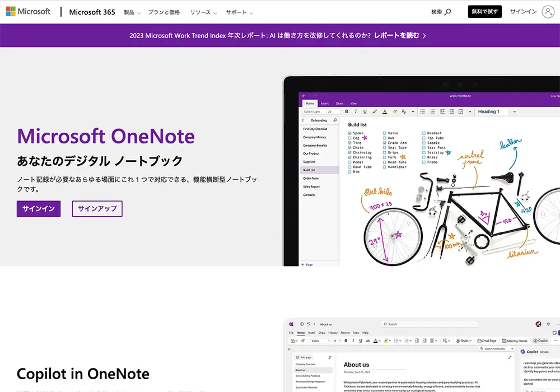The width and height of the screenshot is (560, 392).
Task: Click strikethrough in the Copilot screenshot ribbon
Action: pos(368,340)
